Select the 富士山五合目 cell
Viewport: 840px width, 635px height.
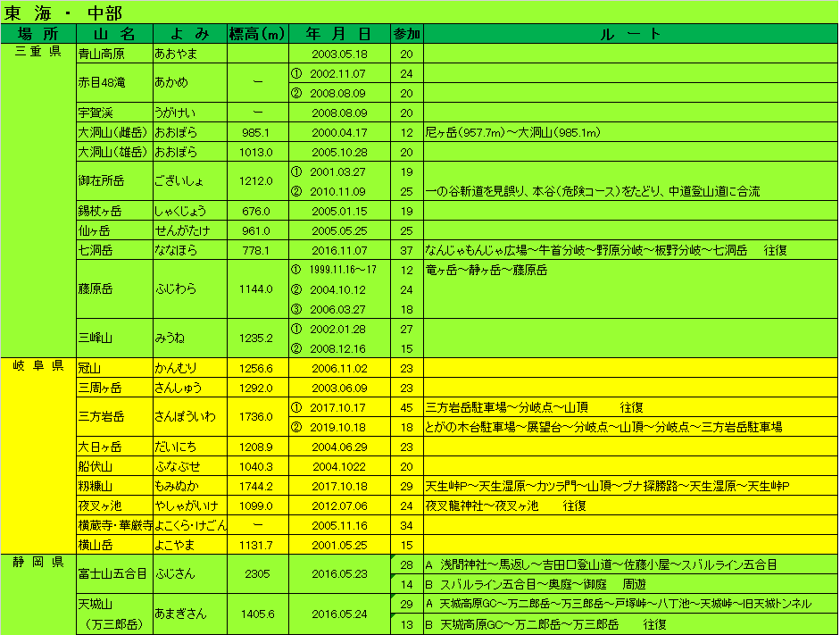[114, 574]
